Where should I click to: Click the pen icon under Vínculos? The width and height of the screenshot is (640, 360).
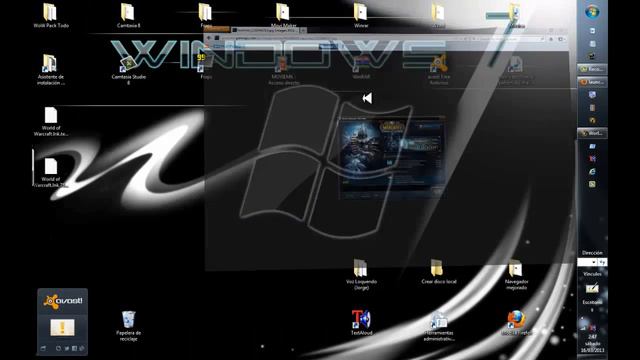click(x=592, y=289)
